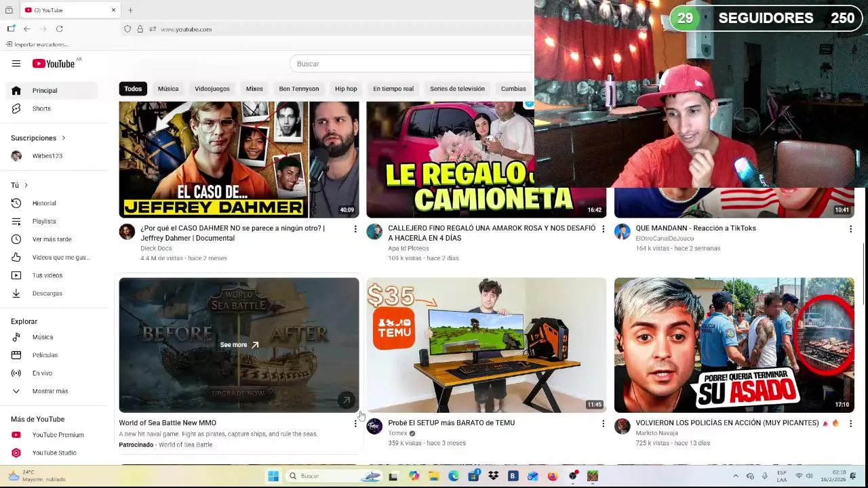The height and width of the screenshot is (488, 868).
Task: Open Historial in the sidebar
Action: click(x=52, y=203)
